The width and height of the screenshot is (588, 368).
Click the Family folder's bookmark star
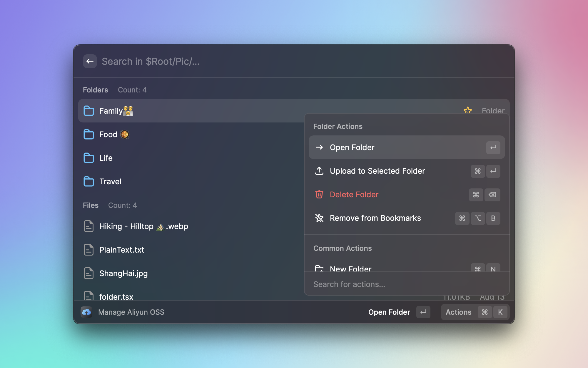tap(467, 110)
